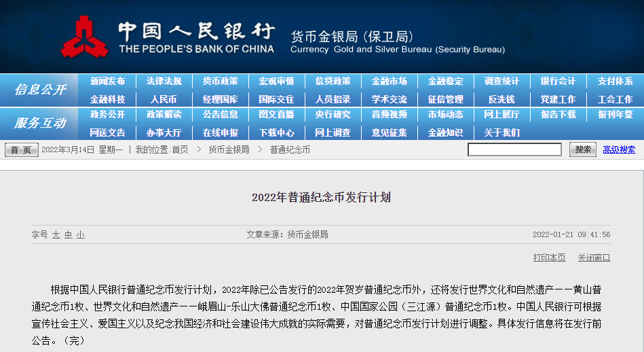Open 宏观审慎 navigation link
The image size is (644, 352).
[276, 82]
